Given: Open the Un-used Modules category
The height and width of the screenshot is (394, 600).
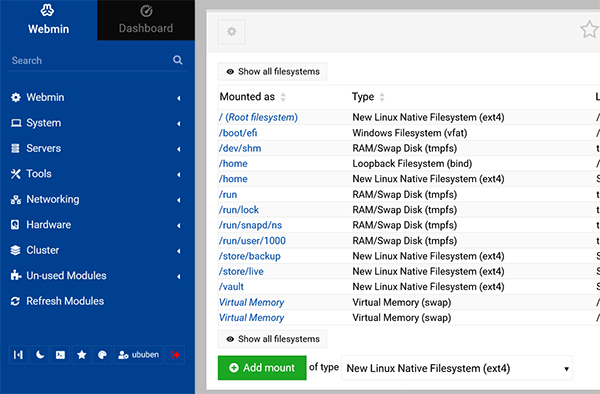Looking at the screenshot, I should (x=97, y=276).
